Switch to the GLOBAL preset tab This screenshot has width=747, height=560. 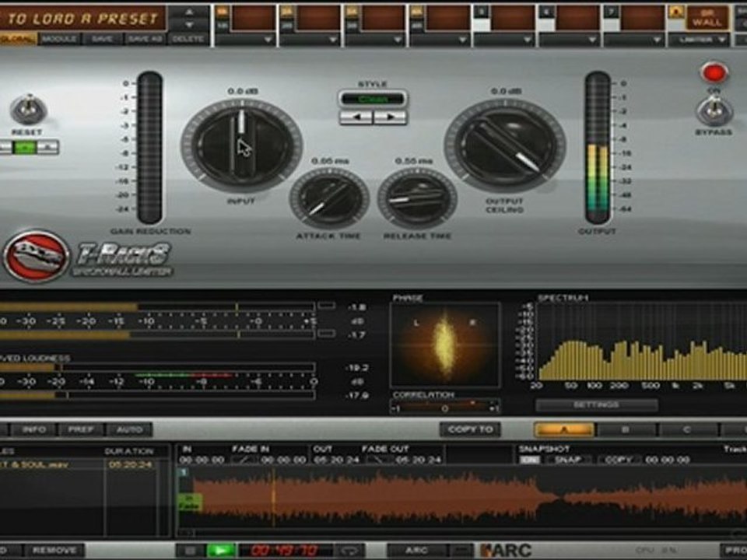point(17,39)
